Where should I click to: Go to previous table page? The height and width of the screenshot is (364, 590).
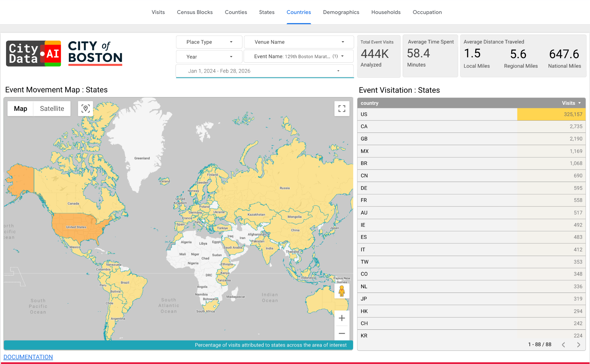click(563, 345)
